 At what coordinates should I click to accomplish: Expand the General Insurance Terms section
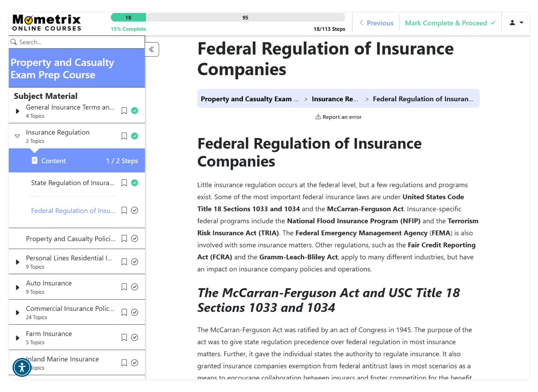tap(17, 111)
